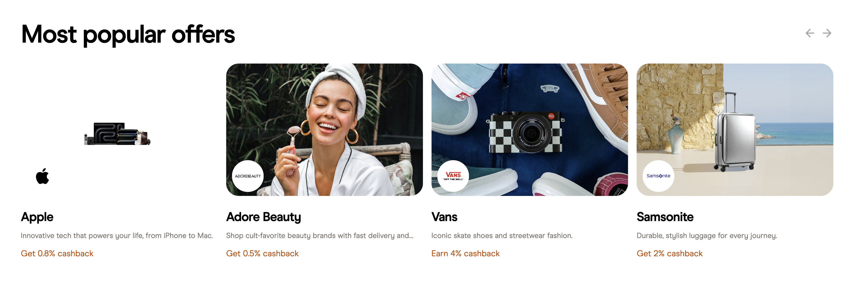Select the Samsonite offer title
This screenshot has width=868, height=305.
(x=665, y=217)
